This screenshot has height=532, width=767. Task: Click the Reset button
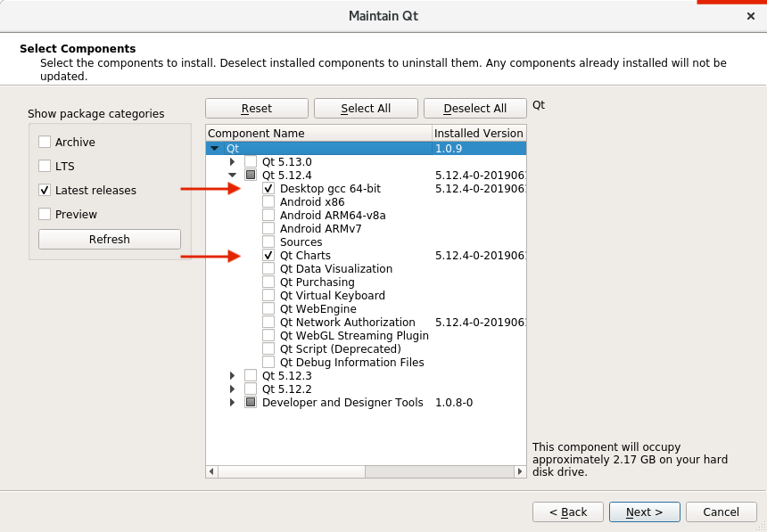coord(257,108)
